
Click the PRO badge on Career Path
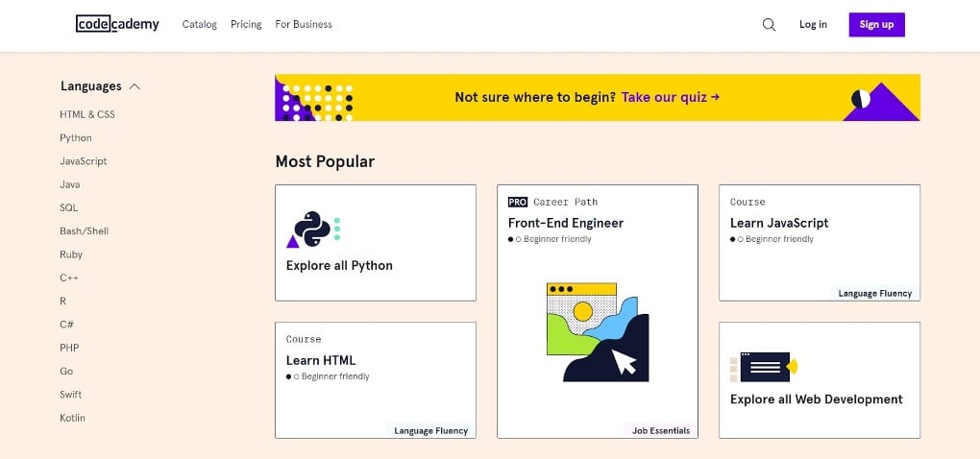pyautogui.click(x=518, y=202)
